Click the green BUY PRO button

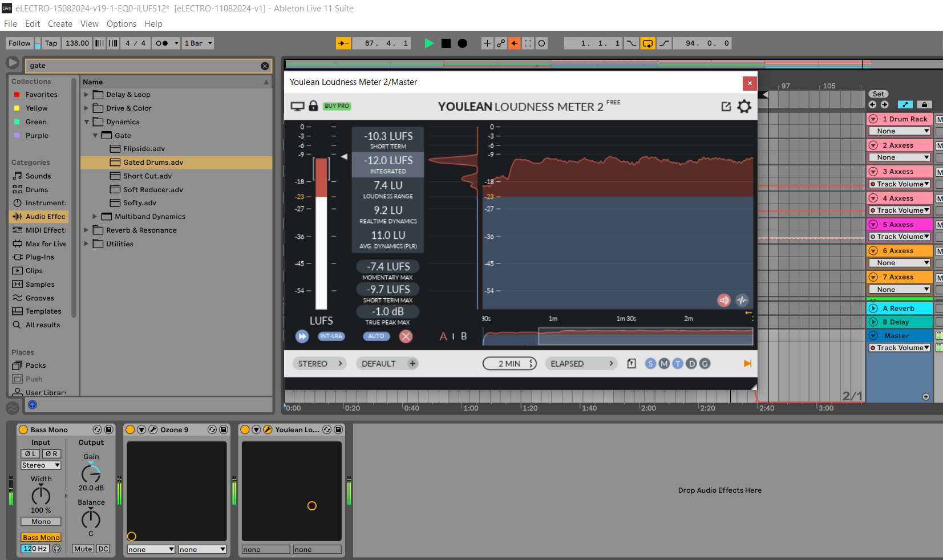click(337, 106)
